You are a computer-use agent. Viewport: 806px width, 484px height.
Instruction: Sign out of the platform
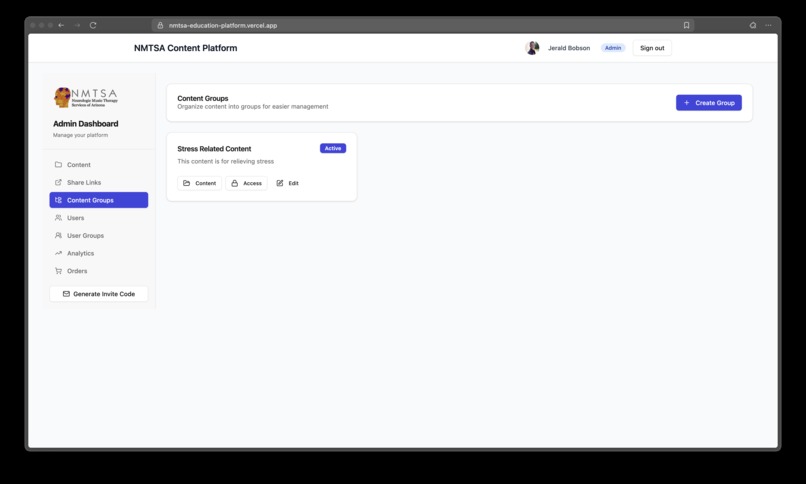(652, 48)
